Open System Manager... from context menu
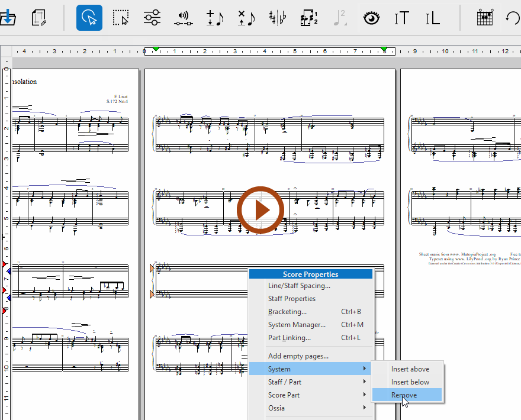The image size is (521, 420). click(297, 324)
